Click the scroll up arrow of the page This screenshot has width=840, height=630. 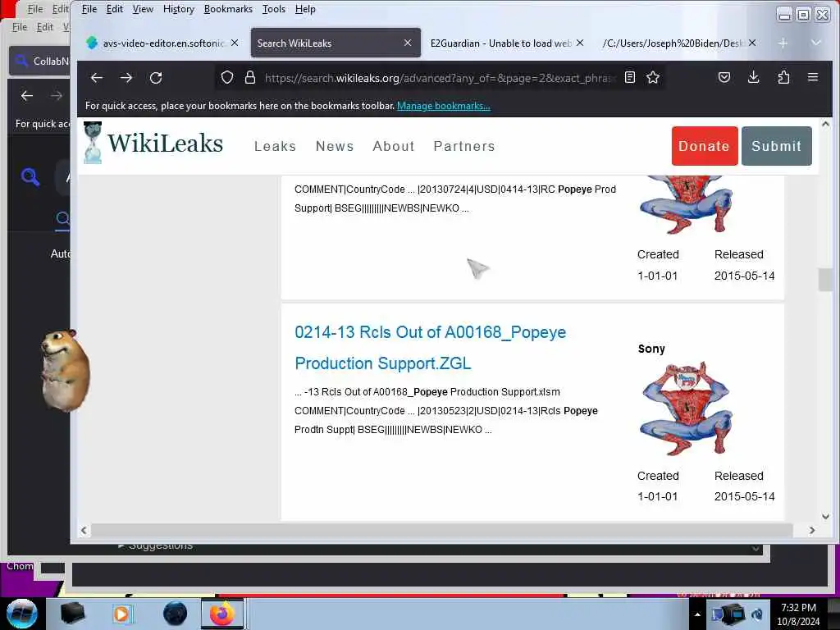pos(825,124)
